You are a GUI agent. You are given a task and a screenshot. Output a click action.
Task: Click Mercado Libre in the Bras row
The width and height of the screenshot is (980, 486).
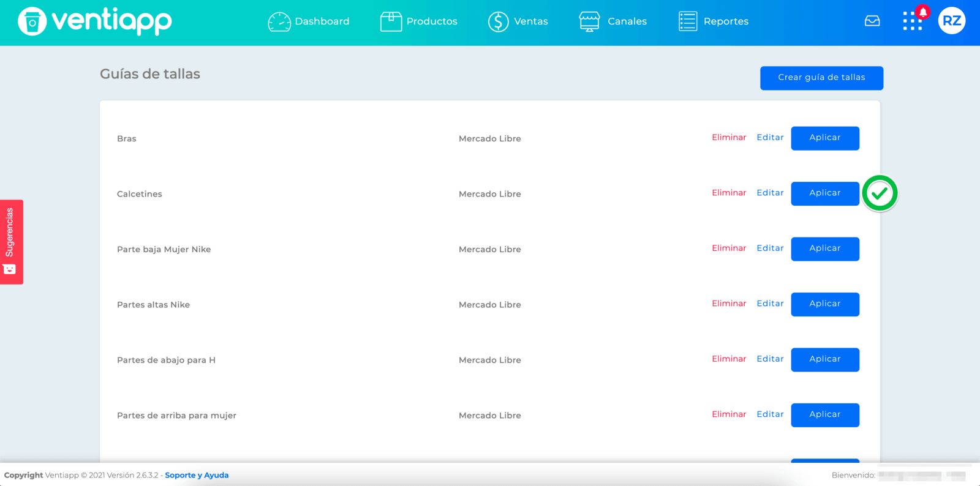pyautogui.click(x=490, y=139)
